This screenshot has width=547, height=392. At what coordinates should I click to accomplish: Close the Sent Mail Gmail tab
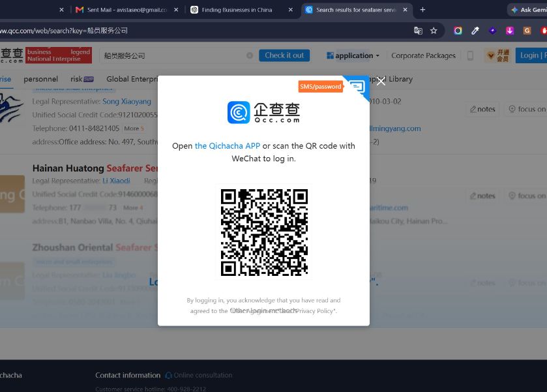click(176, 10)
